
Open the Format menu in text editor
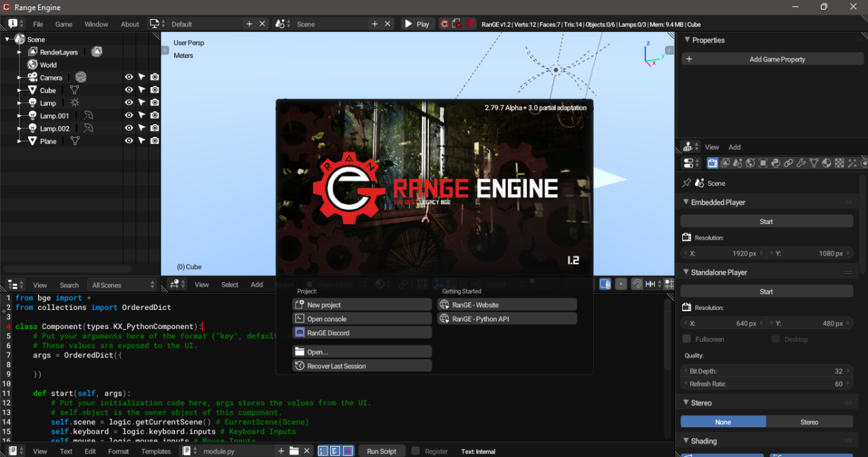[118, 452]
